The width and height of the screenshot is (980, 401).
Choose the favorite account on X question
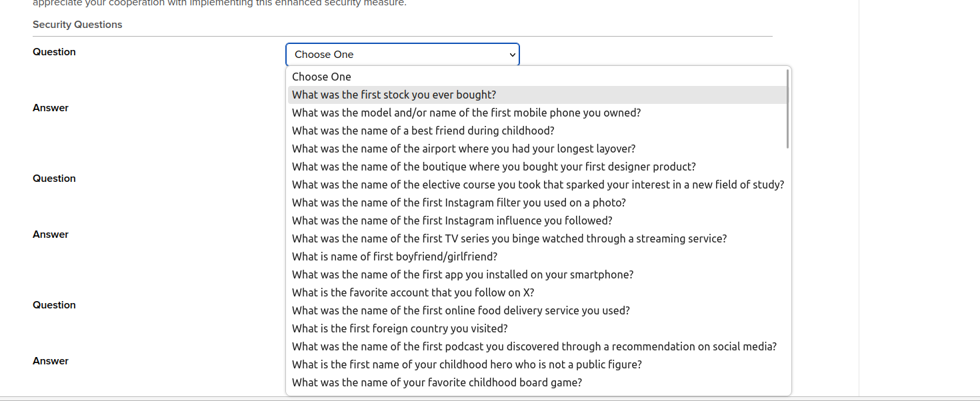pos(413,292)
